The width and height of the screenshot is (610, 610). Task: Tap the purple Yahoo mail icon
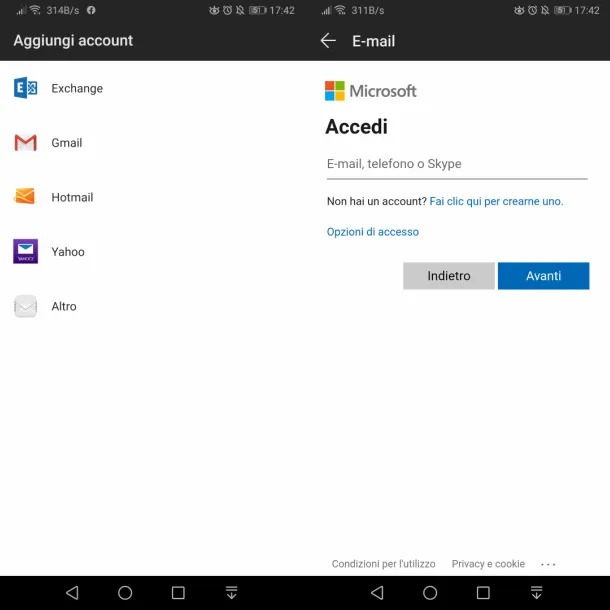coord(25,251)
